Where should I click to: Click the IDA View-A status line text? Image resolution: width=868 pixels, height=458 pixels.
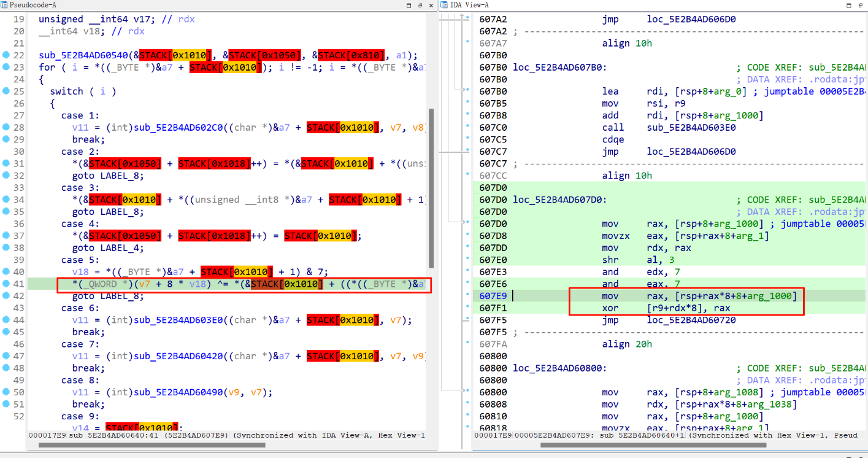click(x=665, y=435)
